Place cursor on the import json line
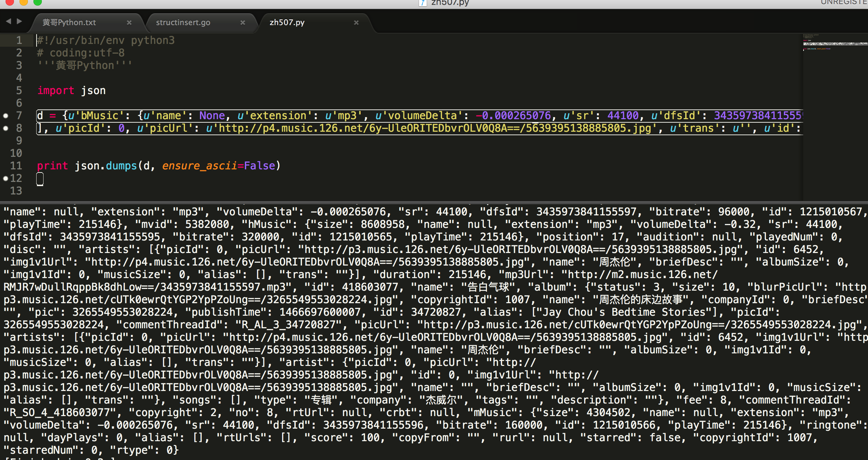Viewport: 868px width, 460px height. [72, 91]
